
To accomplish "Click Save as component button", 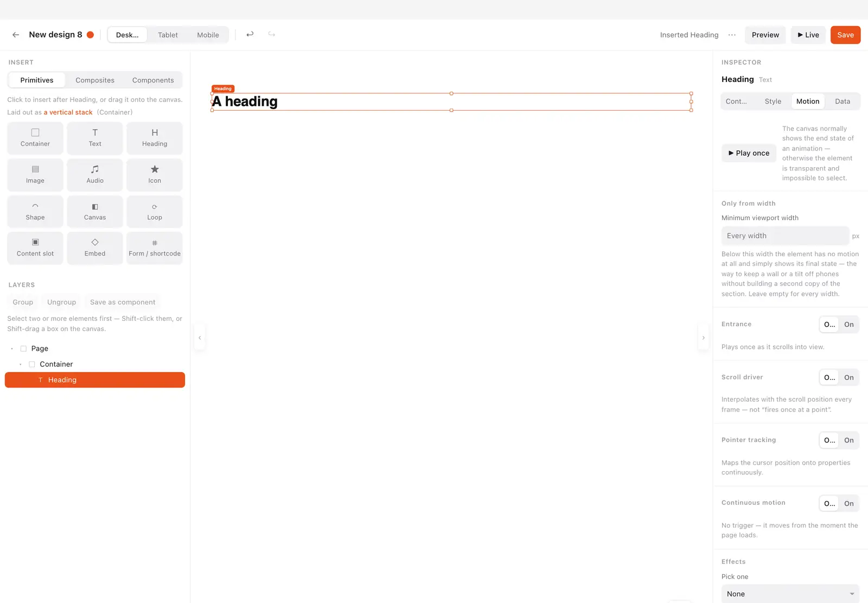I will click(x=123, y=302).
